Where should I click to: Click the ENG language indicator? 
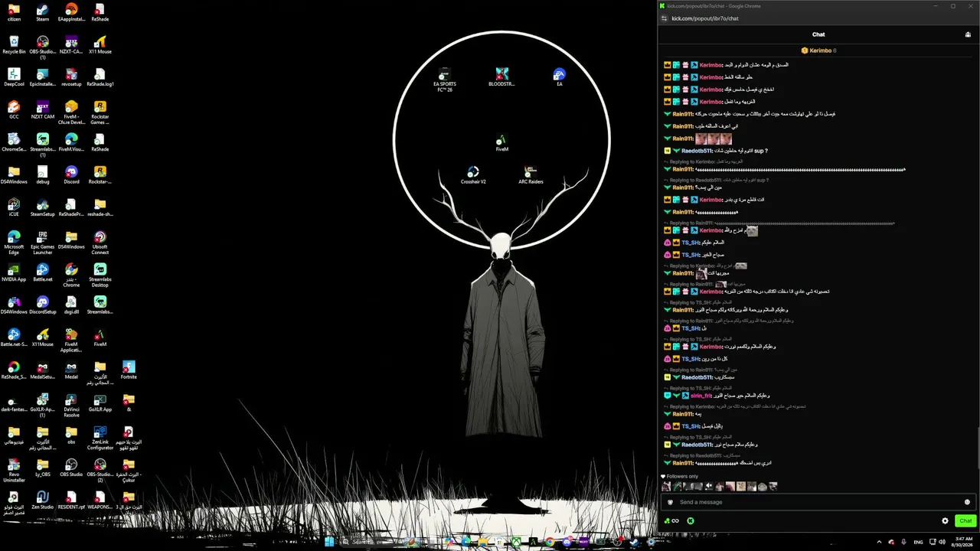918,542
